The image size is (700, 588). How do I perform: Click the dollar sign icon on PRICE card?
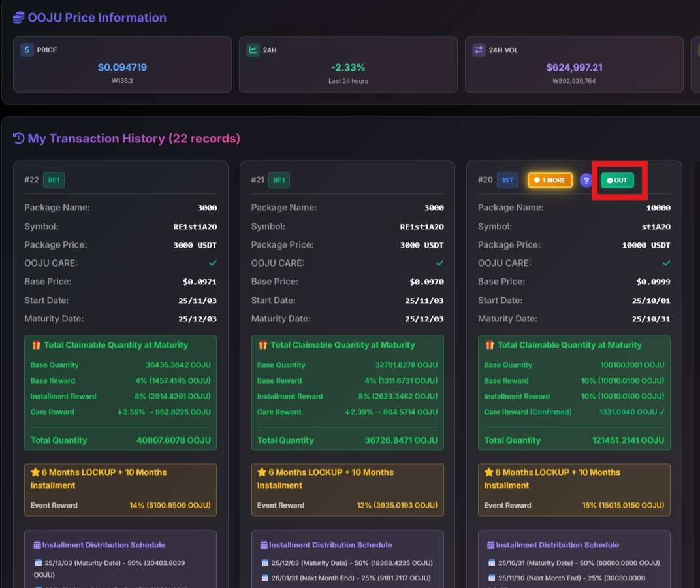pyautogui.click(x=27, y=50)
